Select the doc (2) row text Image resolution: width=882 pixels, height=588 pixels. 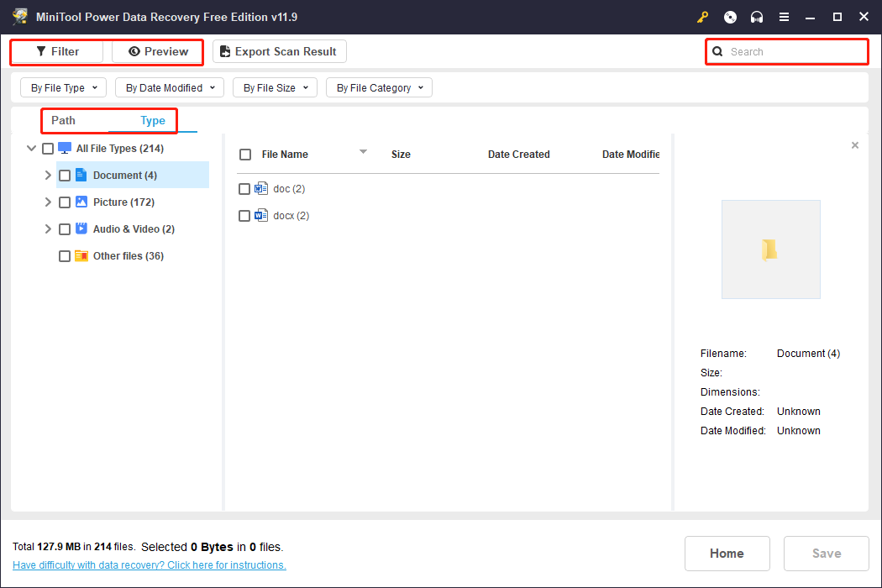(x=289, y=188)
